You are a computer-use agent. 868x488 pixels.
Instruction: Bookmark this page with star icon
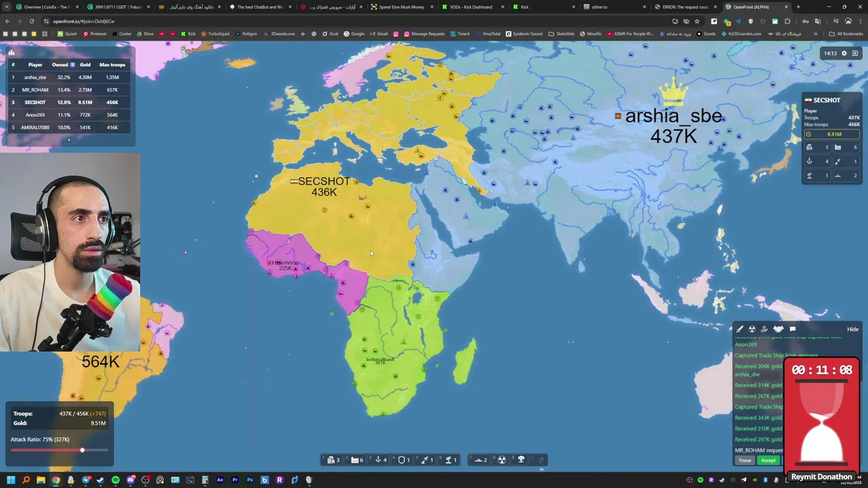pos(697,21)
